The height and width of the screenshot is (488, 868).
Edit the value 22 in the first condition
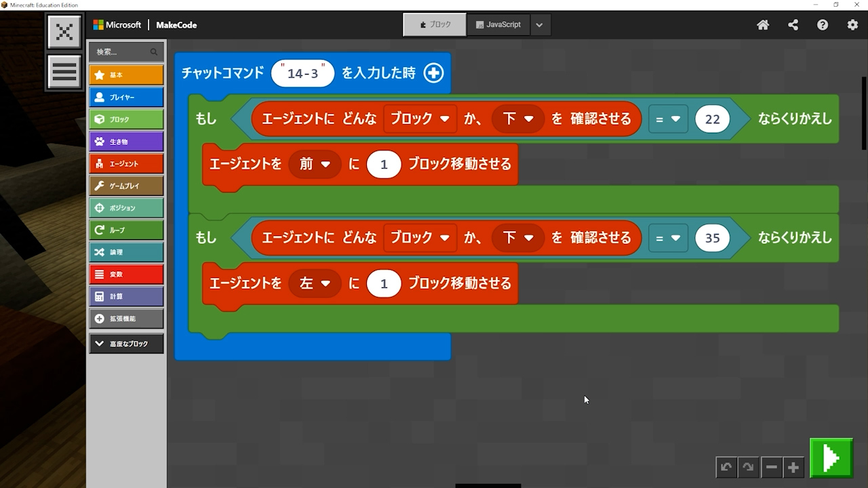712,119
